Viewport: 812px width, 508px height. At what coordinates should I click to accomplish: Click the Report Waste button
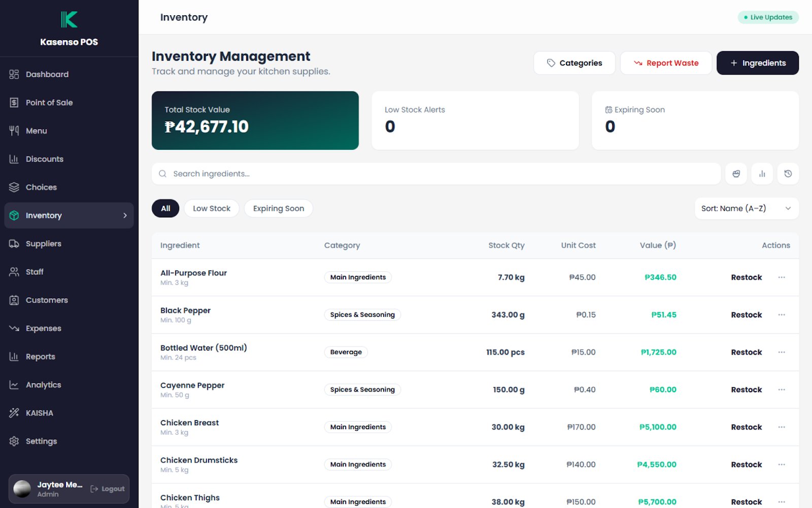[666, 63]
